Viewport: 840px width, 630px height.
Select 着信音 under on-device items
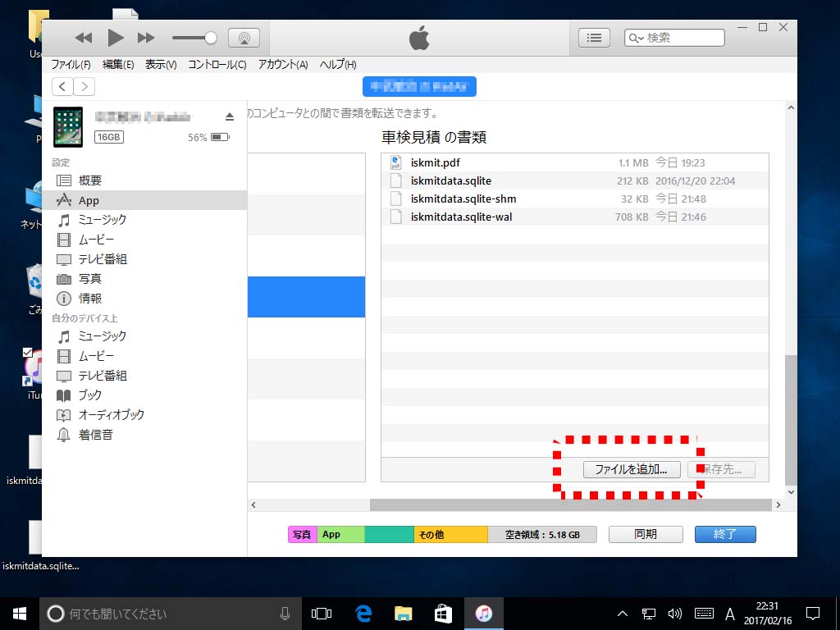tap(95, 435)
